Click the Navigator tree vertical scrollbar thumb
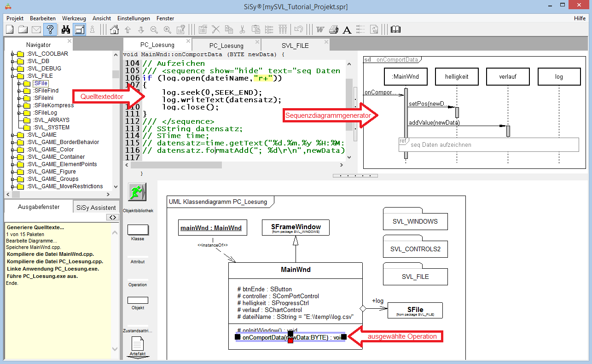 (116, 74)
